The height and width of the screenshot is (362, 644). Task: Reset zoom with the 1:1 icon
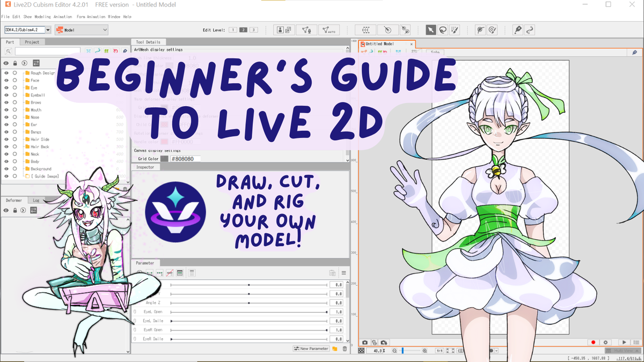pos(438,350)
